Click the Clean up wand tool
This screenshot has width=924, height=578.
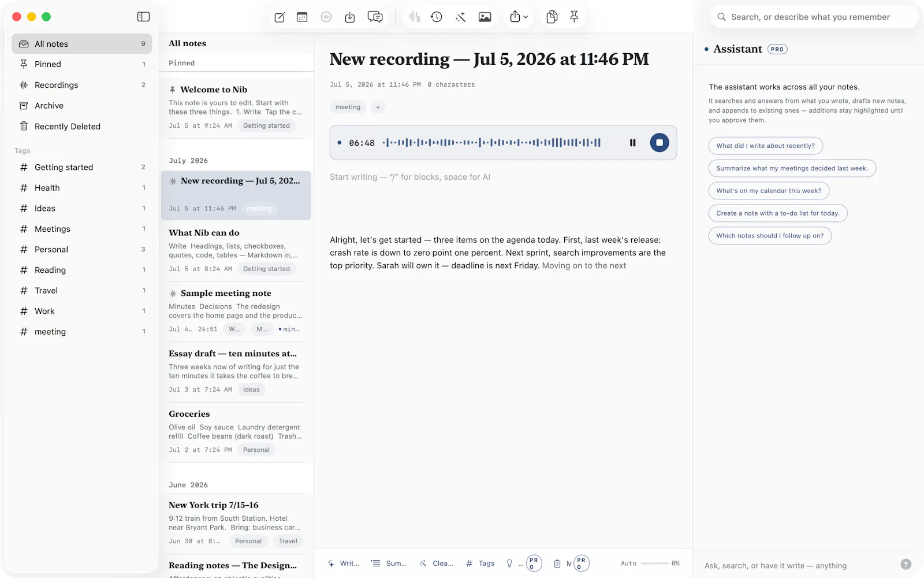point(436,564)
